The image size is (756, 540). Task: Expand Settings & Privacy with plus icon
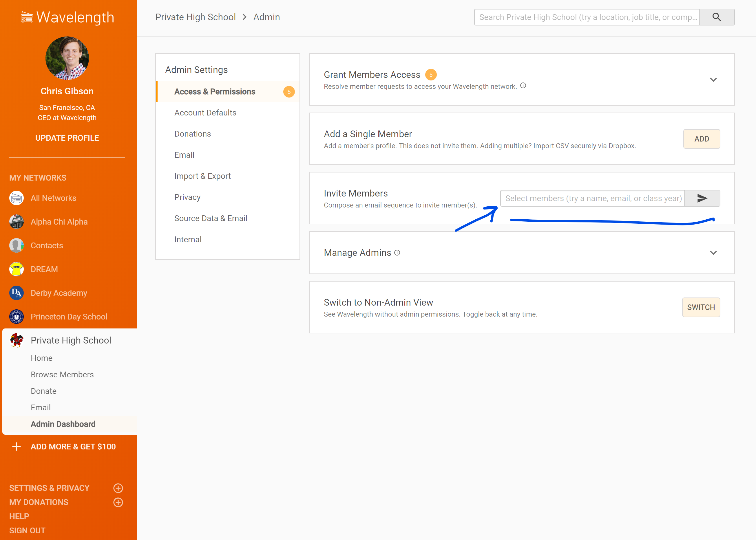pyautogui.click(x=118, y=488)
